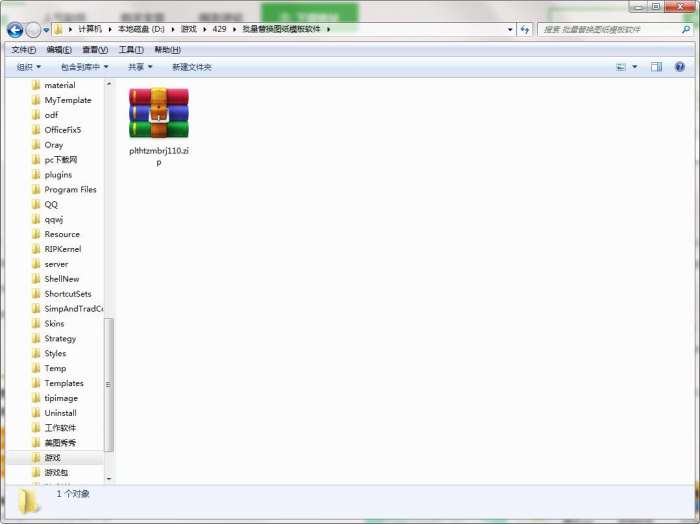
Task: Select the Templates folder
Action: pyautogui.click(x=64, y=383)
